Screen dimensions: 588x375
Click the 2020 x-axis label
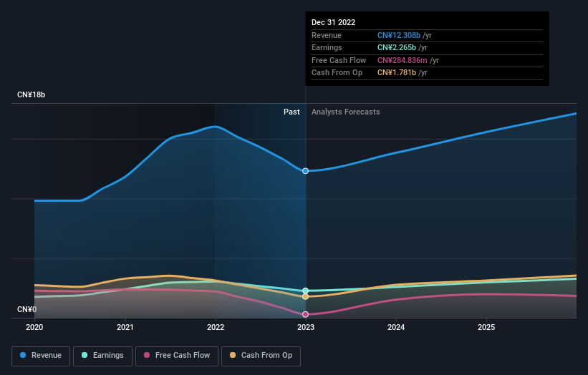click(34, 328)
